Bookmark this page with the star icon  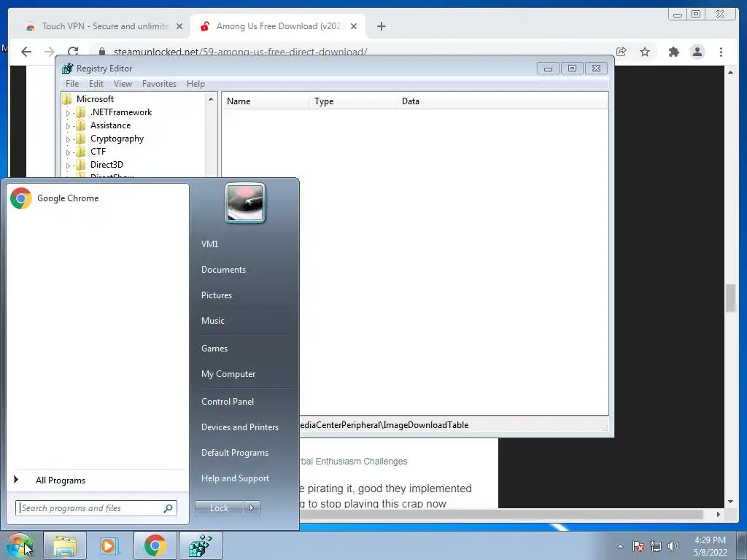[x=645, y=52]
